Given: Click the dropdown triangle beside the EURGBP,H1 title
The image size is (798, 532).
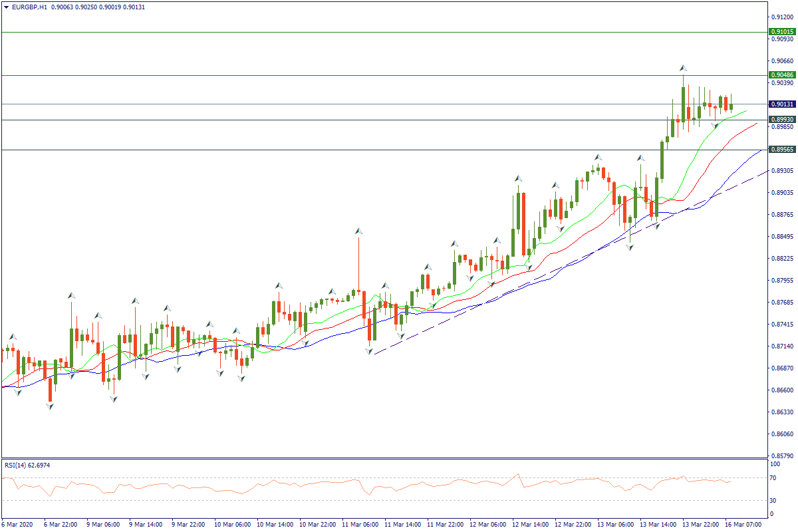Looking at the screenshot, I should click(x=6, y=6).
